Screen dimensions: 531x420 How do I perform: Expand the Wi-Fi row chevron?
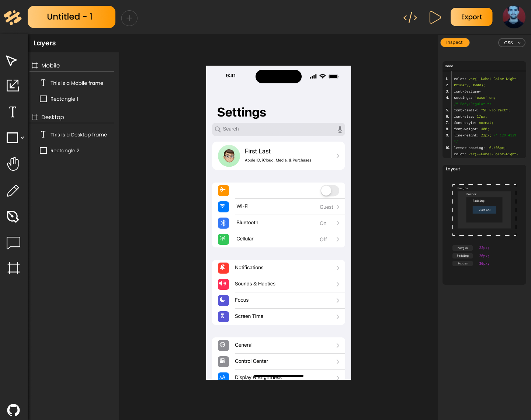coord(338,207)
